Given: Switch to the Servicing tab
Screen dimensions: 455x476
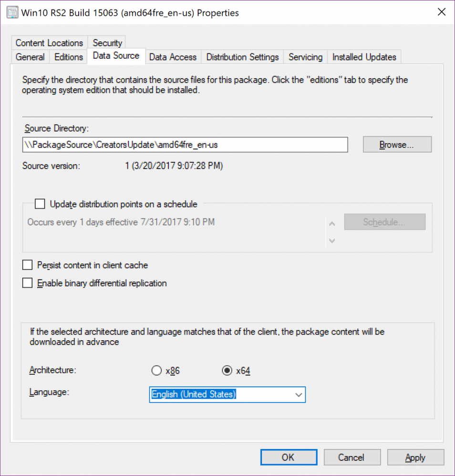Looking at the screenshot, I should coord(305,57).
